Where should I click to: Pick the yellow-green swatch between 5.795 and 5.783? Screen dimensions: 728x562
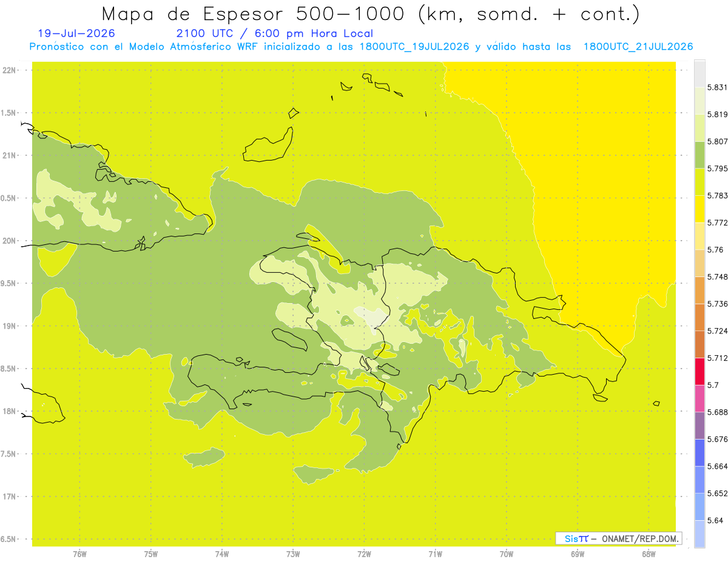tap(699, 182)
